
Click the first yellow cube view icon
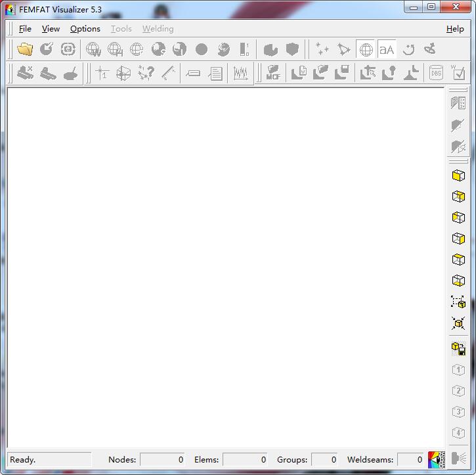458,175
